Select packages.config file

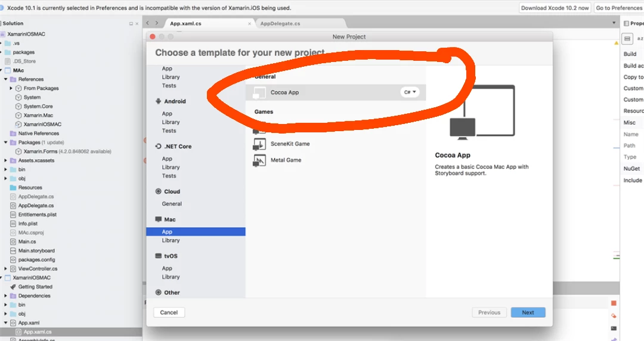[36, 260]
